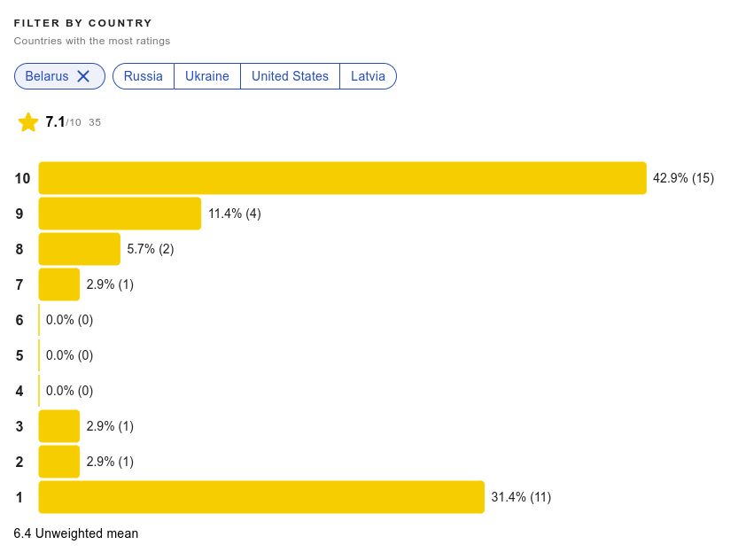Filter ratings by Russia
Viewport: 746px width, 560px height.
point(144,76)
